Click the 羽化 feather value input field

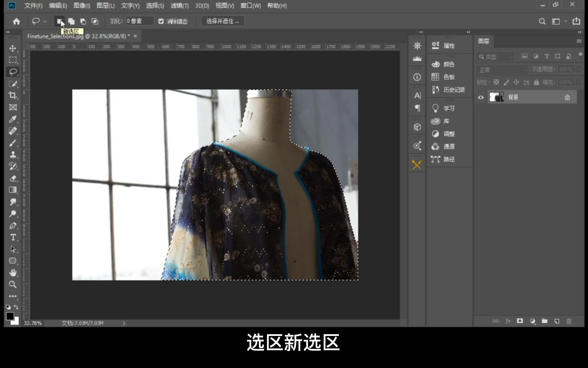click(x=140, y=21)
